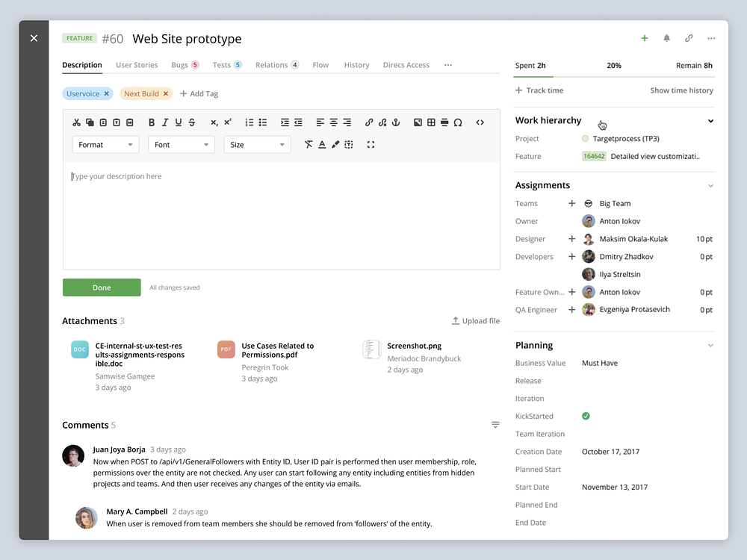Click the insert table icon
The height and width of the screenshot is (560, 747).
coord(431,122)
